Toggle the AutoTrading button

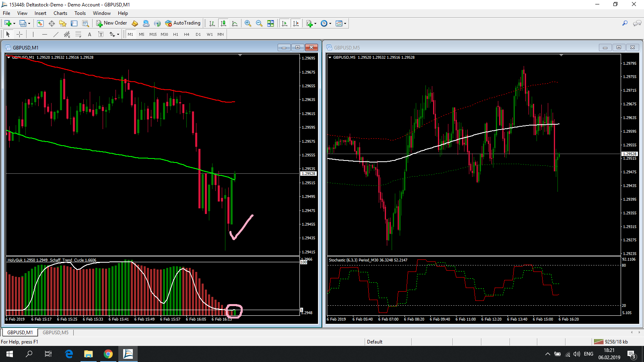click(183, 23)
